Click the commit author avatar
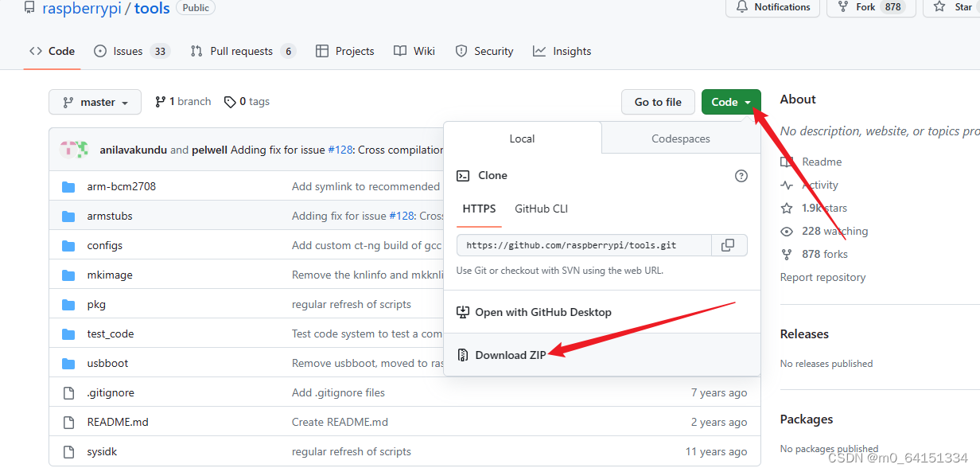 click(75, 150)
